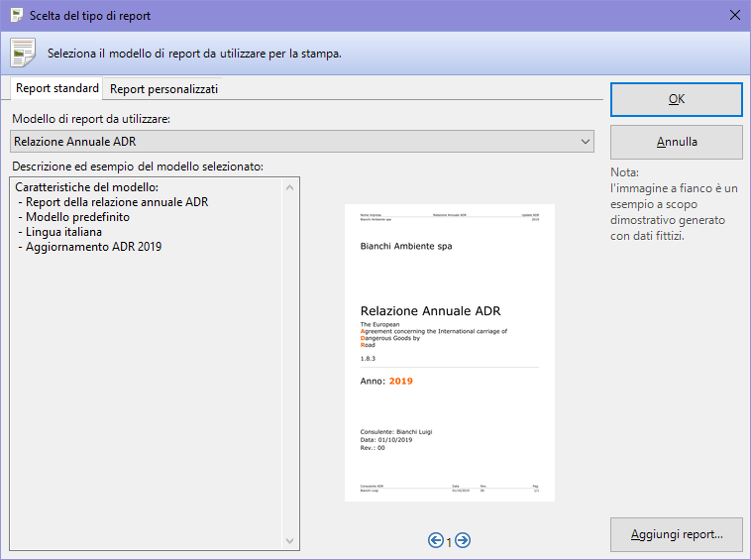Expand the report model list using its arrow

584,142
